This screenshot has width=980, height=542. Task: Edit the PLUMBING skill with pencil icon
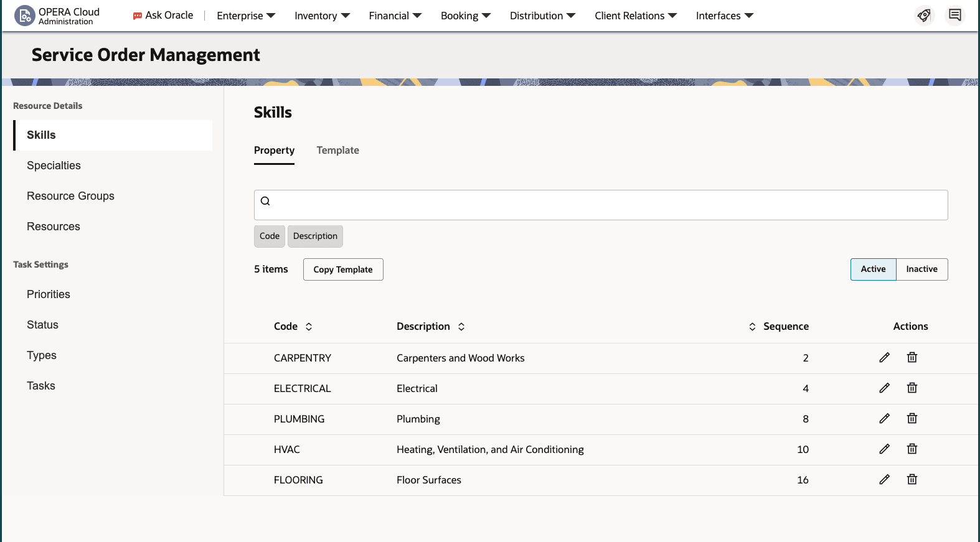pyautogui.click(x=884, y=418)
